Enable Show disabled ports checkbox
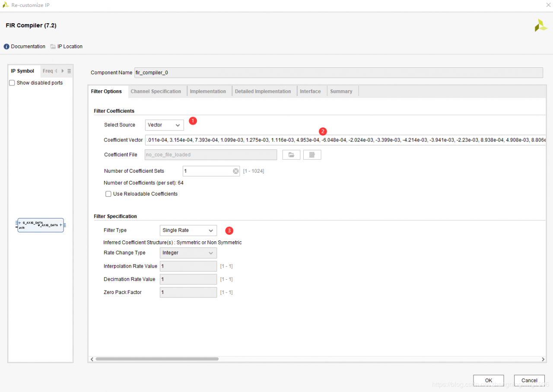553x392 pixels. (x=12, y=83)
